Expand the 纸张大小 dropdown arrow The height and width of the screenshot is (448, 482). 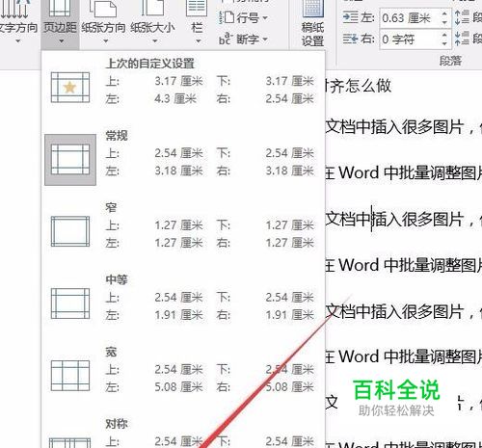pyautogui.click(x=155, y=41)
